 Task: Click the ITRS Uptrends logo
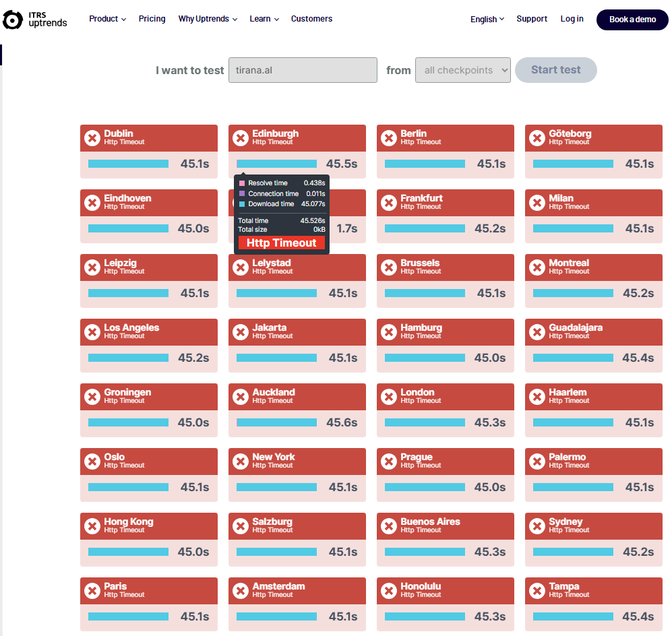(x=35, y=20)
